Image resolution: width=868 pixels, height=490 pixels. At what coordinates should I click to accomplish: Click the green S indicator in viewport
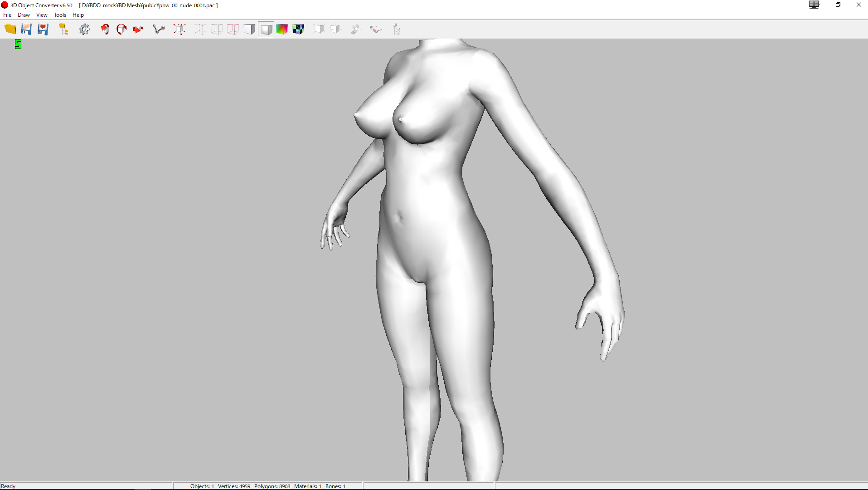tap(18, 44)
